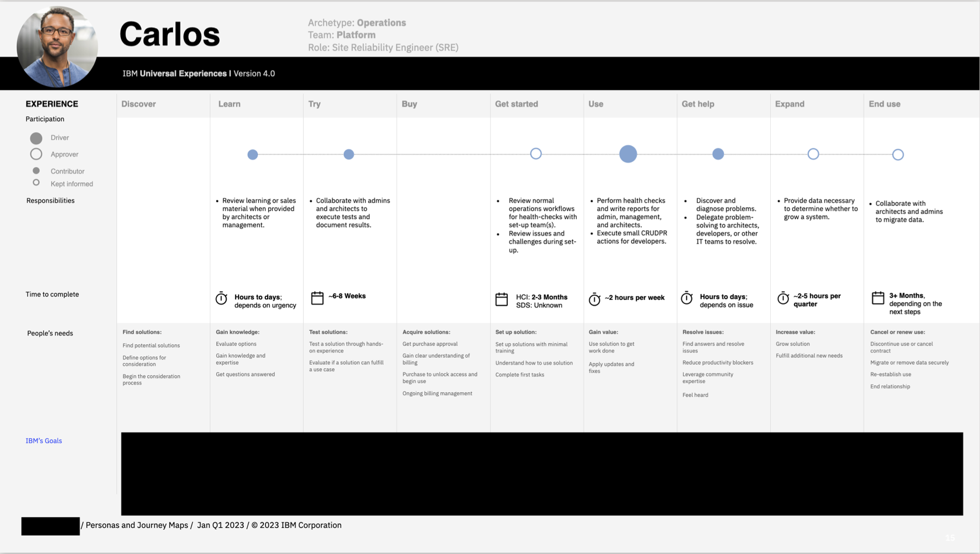Click 'Test solutions:' heading
This screenshot has height=554, width=980.
pos(328,332)
